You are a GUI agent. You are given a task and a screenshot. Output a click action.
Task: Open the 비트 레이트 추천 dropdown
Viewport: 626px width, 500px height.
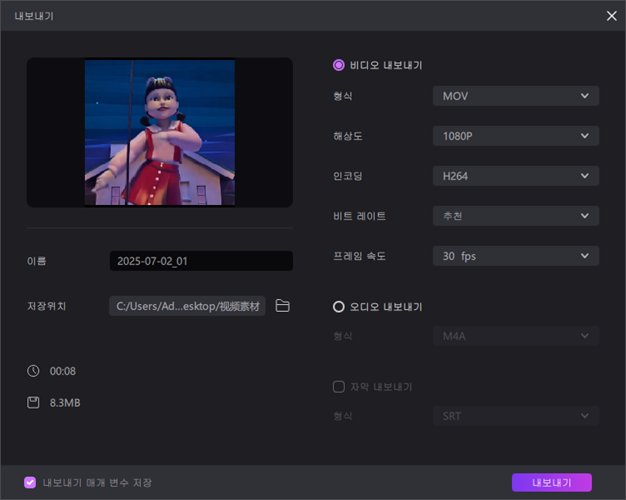click(x=516, y=216)
